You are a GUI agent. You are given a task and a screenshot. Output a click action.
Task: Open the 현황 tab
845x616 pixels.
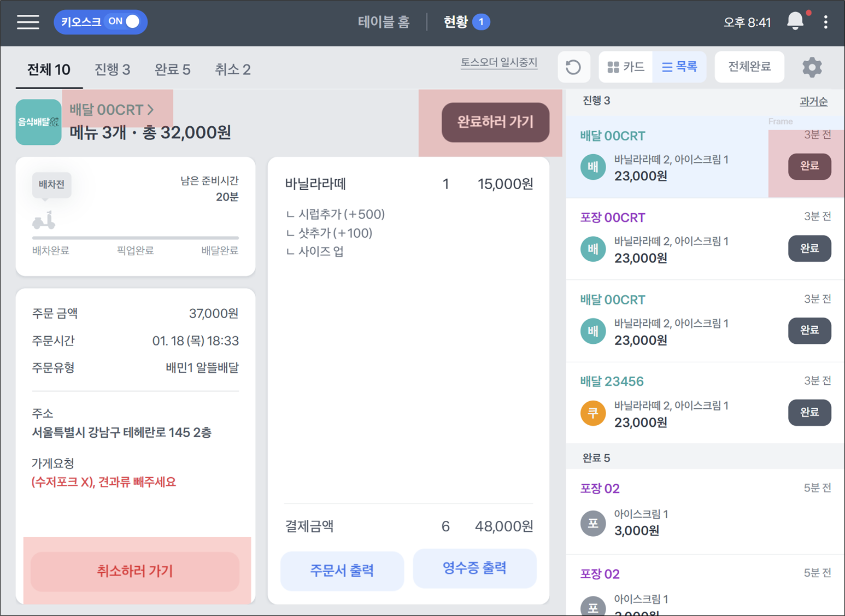coord(466,22)
